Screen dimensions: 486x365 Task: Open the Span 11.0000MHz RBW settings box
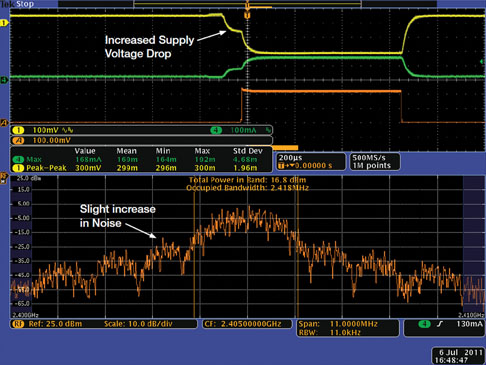(x=347, y=328)
